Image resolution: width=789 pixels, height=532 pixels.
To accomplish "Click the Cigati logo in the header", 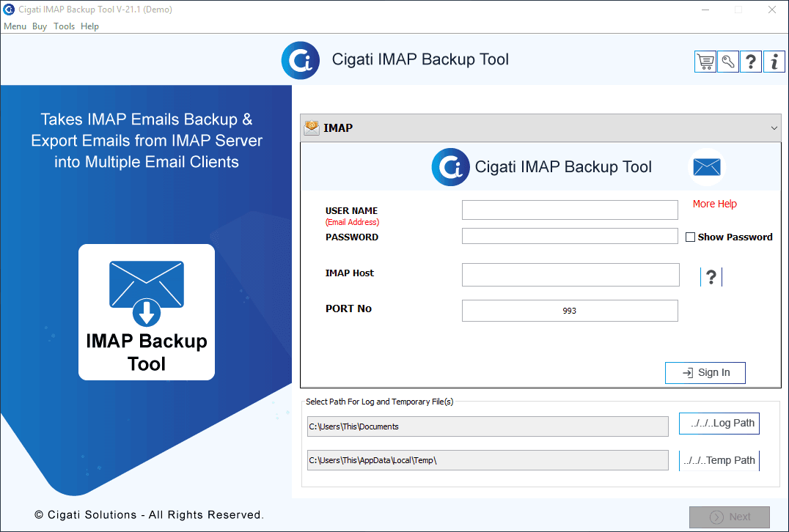I will [x=300, y=60].
